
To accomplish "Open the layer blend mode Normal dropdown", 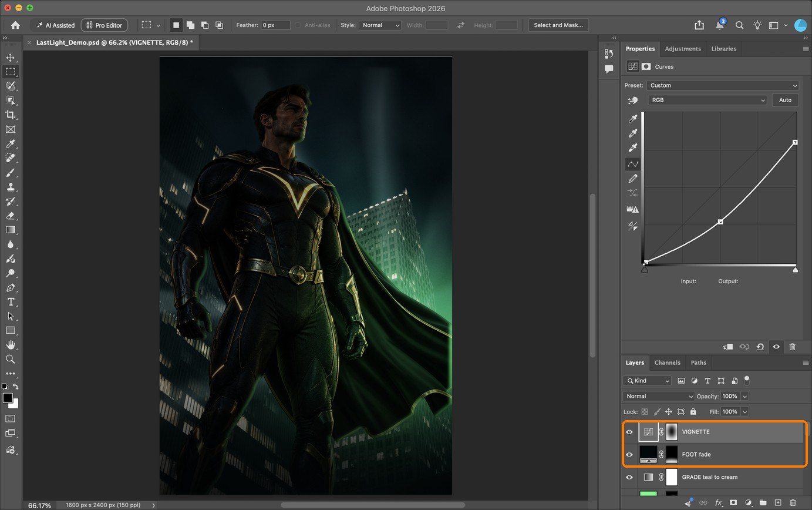I will 658,396.
